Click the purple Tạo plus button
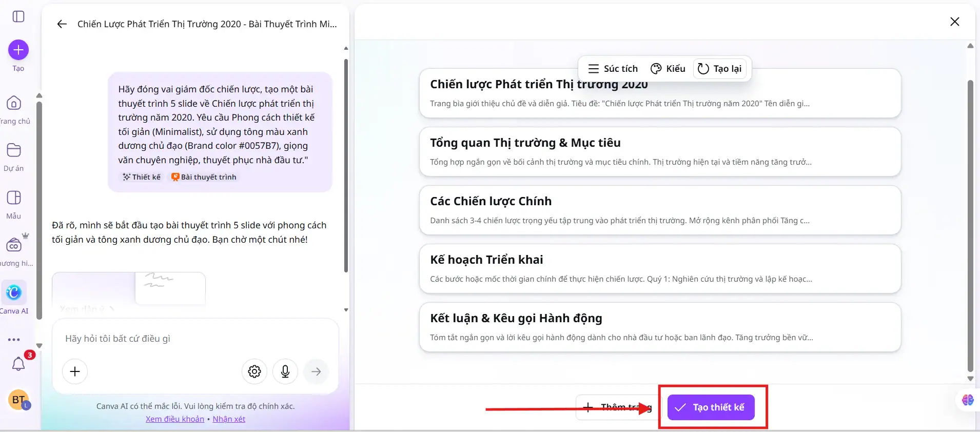The image size is (980, 432). click(x=18, y=50)
